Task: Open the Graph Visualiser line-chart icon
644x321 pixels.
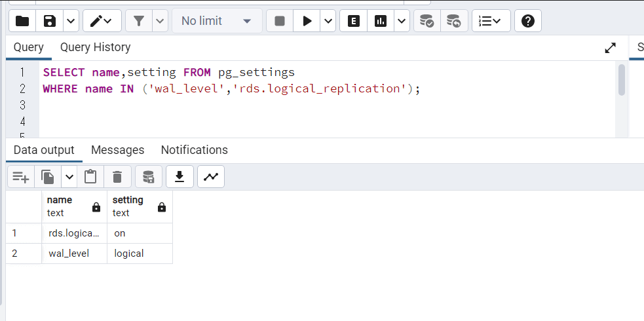Action: coord(211,176)
